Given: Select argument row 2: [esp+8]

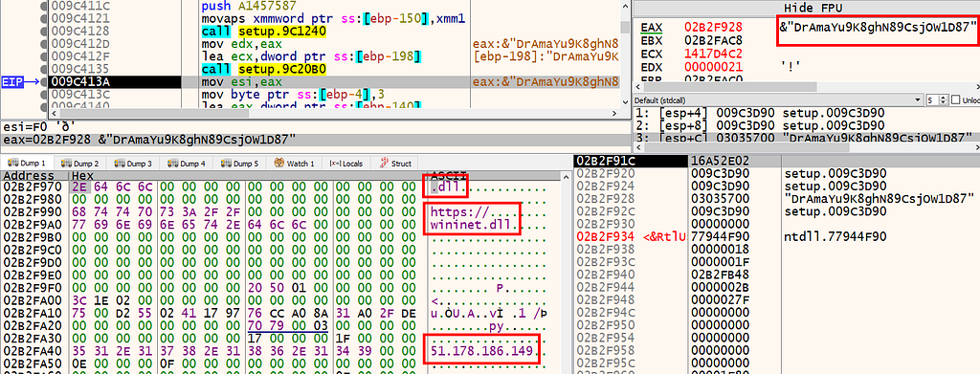Looking at the screenshot, I should (x=806, y=125).
